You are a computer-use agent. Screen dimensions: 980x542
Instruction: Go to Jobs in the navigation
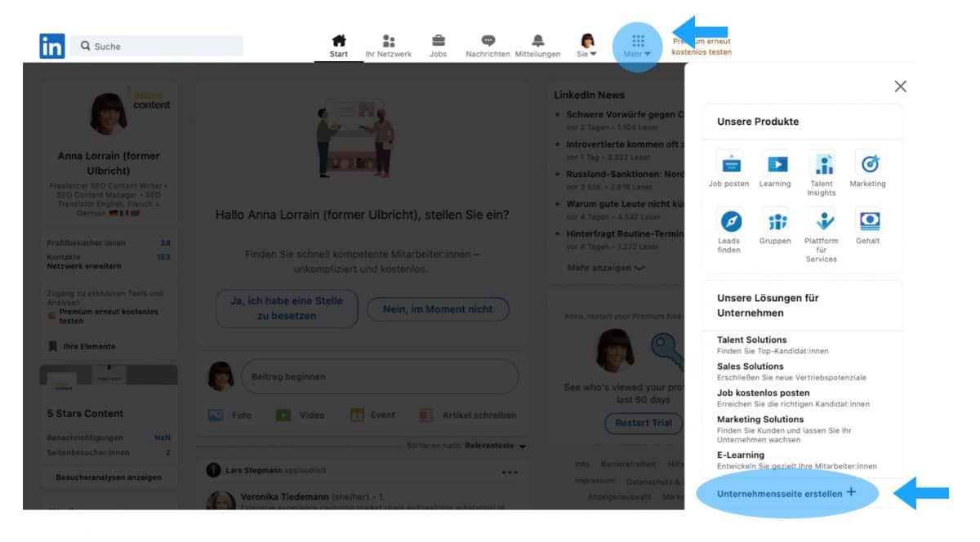[438, 47]
